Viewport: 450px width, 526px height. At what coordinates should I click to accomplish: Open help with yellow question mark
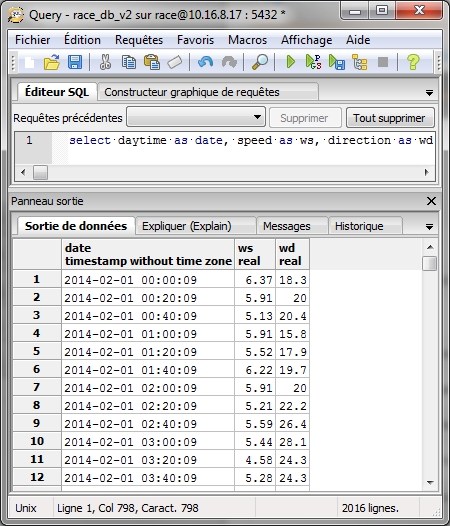coord(413,62)
